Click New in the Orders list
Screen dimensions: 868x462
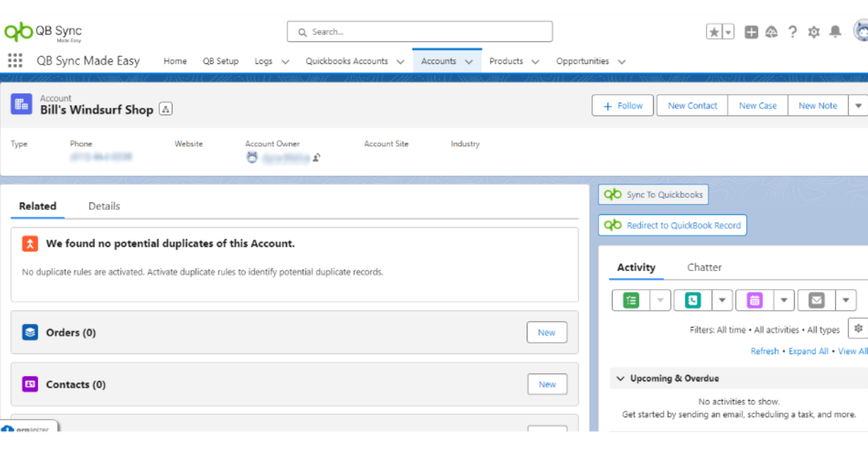pos(547,332)
